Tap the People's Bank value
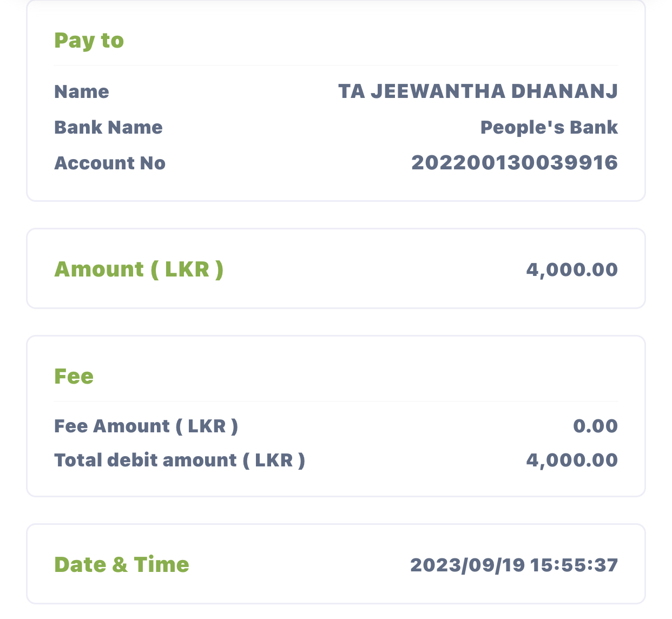Screen dimensions: 672x619 (x=549, y=128)
